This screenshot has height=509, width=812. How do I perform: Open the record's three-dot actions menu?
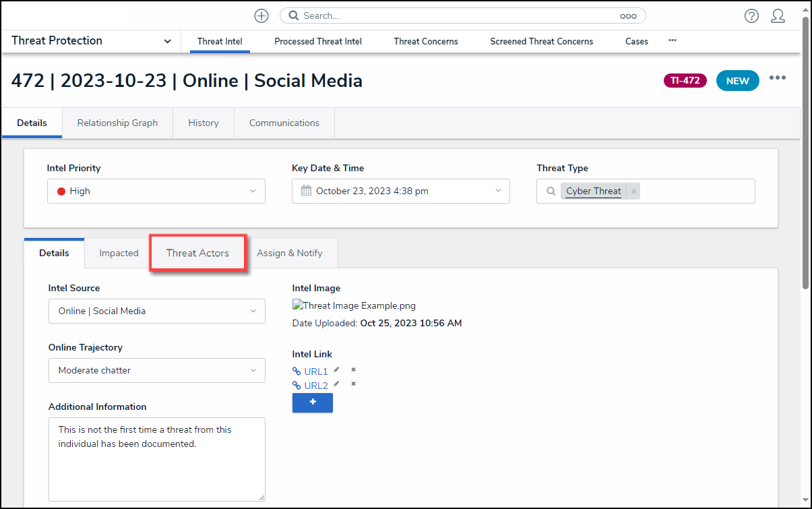778,78
